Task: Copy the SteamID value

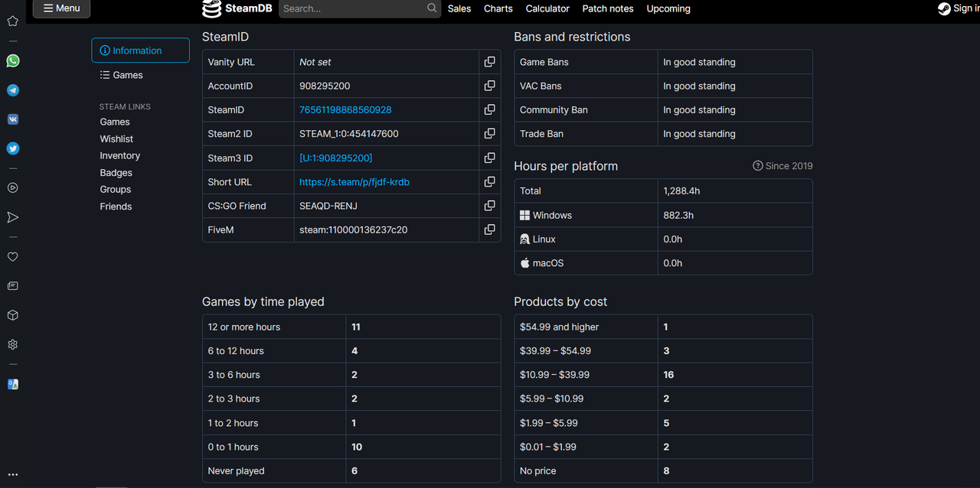Action: pos(489,109)
